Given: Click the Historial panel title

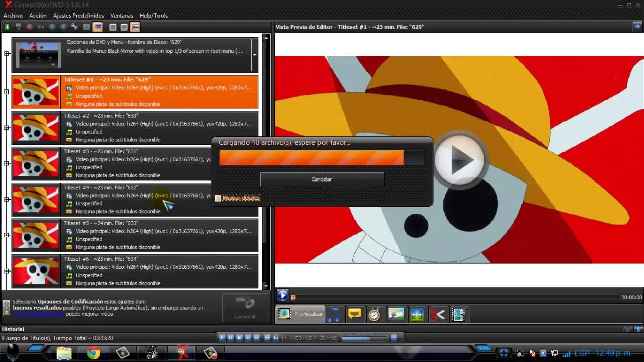Looking at the screenshot, I should pyautogui.click(x=13, y=329).
